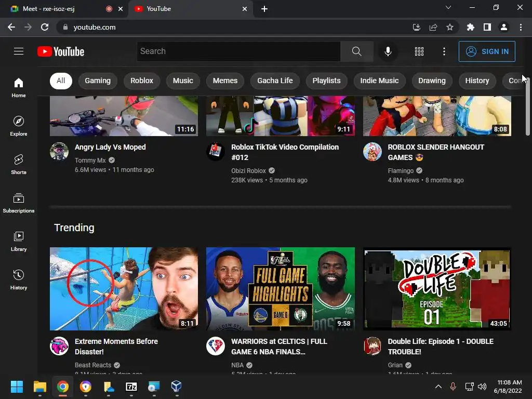Open Double Life Episode 1 title
Image resolution: width=532 pixels, height=399 pixels.
[441, 347]
